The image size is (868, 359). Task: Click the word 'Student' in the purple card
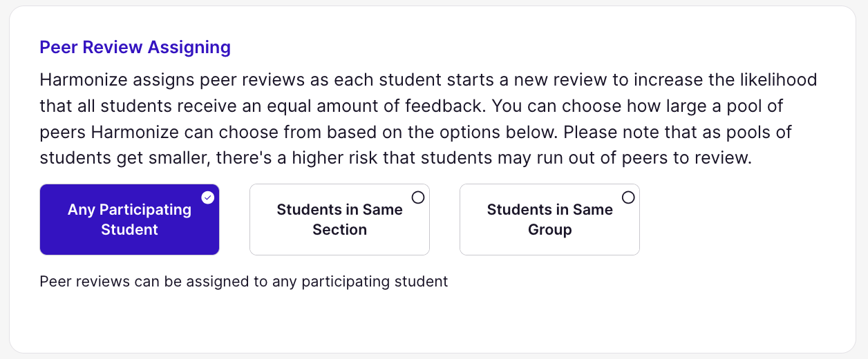(x=129, y=230)
